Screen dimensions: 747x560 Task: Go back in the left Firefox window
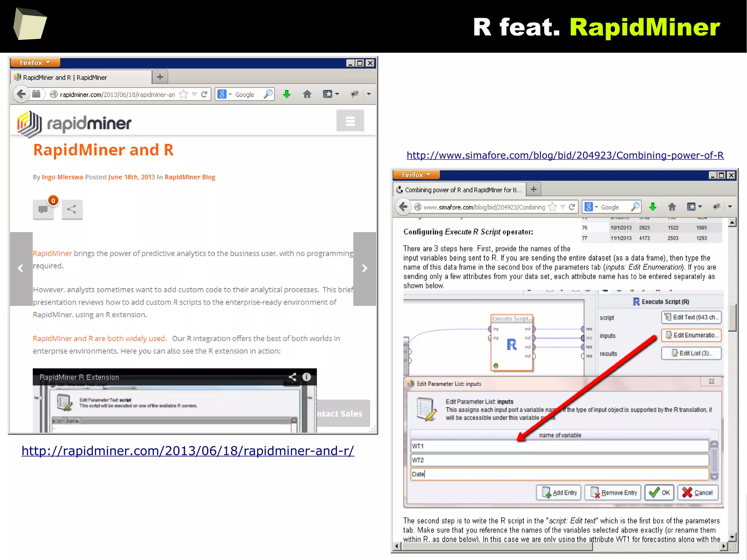click(x=21, y=94)
